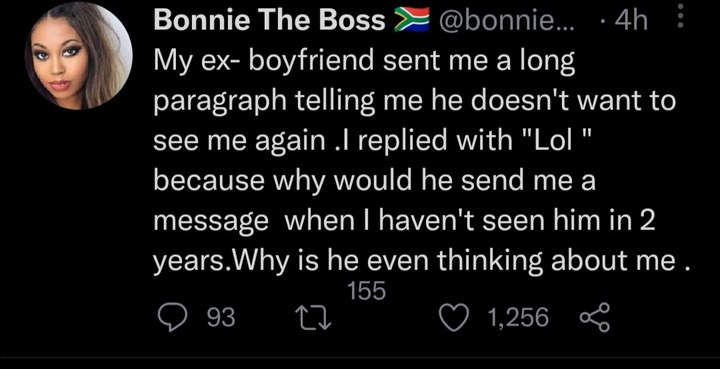Open the Bonnie The Boss display name
The width and height of the screenshot is (720, 369).
coord(269,21)
